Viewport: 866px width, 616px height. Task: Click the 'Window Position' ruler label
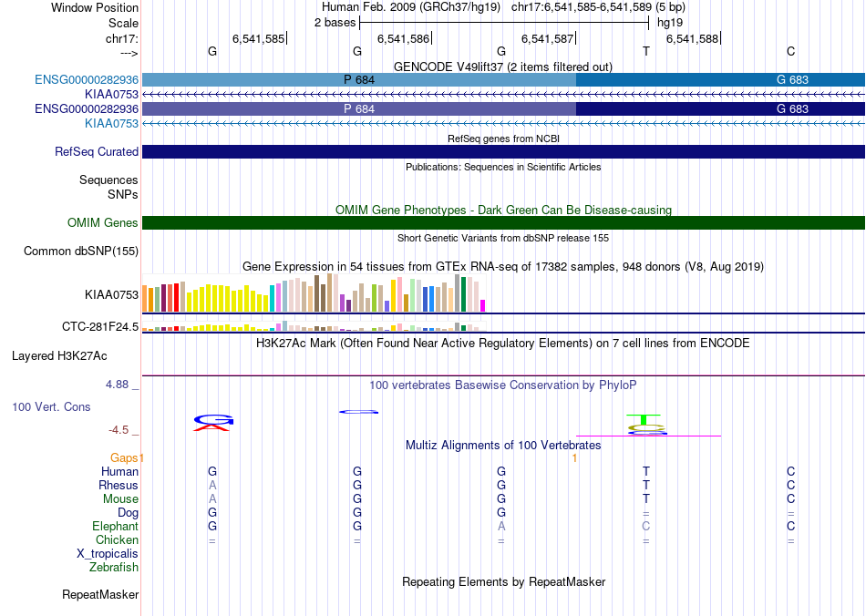tap(95, 7)
